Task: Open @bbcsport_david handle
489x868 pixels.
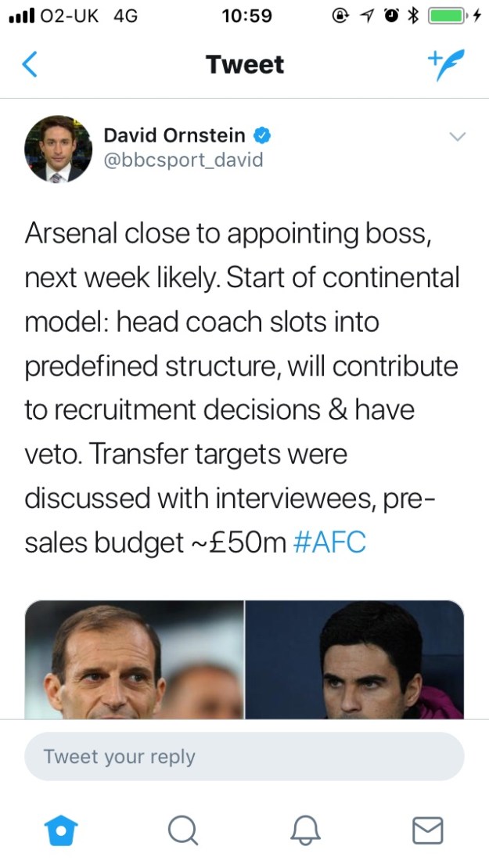Action: (x=183, y=160)
